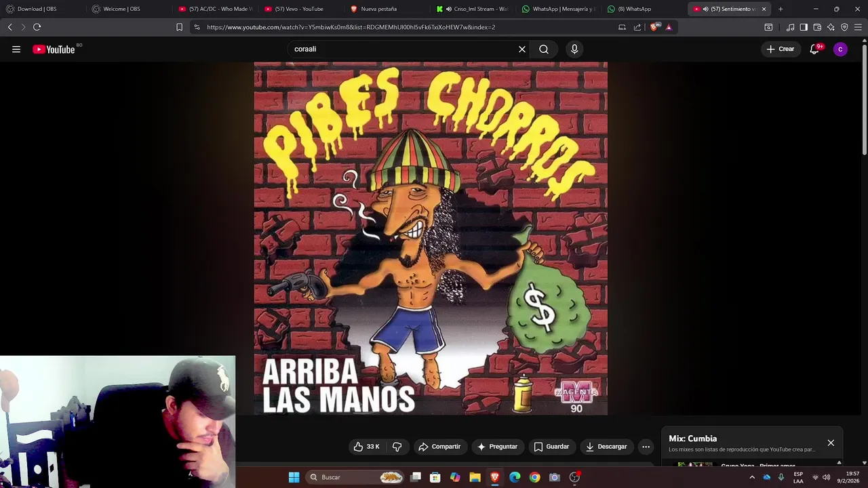This screenshot has width=868, height=488.
Task: Open the account avatar menu
Action: point(840,49)
